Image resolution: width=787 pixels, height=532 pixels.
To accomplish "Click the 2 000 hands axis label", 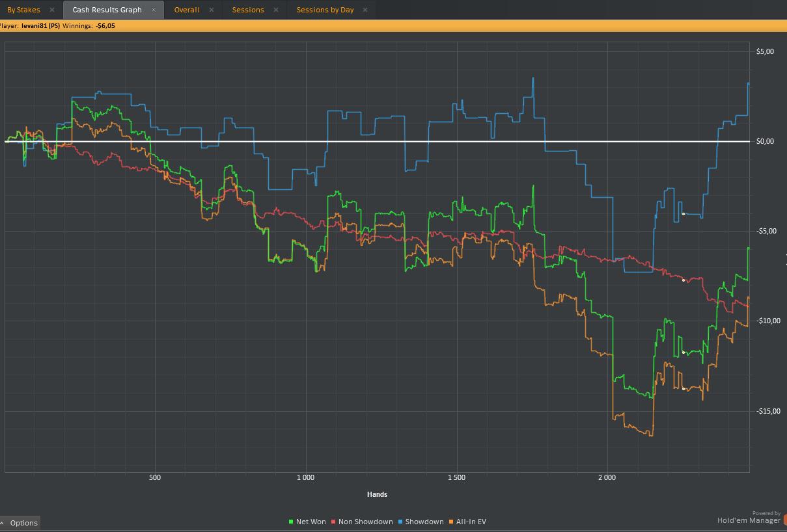I will pos(607,477).
